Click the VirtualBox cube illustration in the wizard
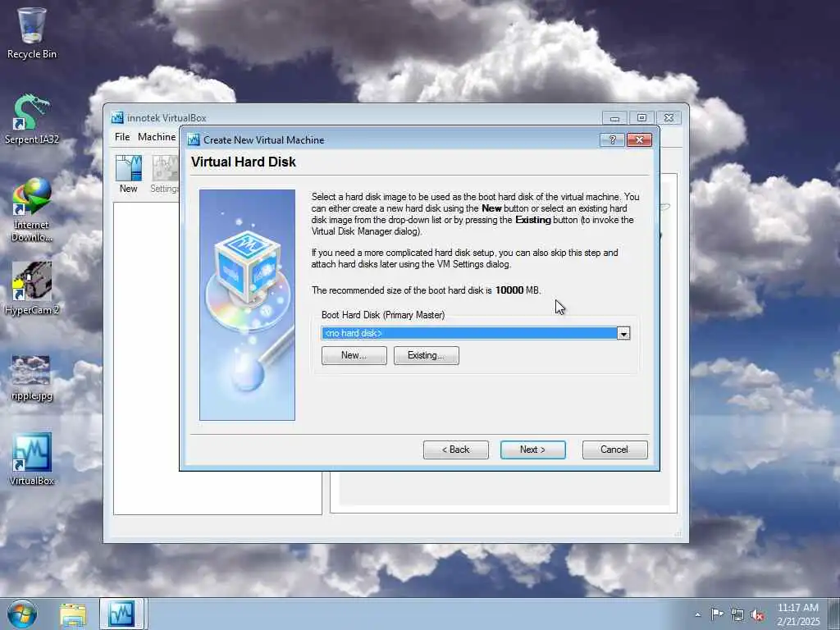Viewport: 840px width, 630px height. pos(247,305)
